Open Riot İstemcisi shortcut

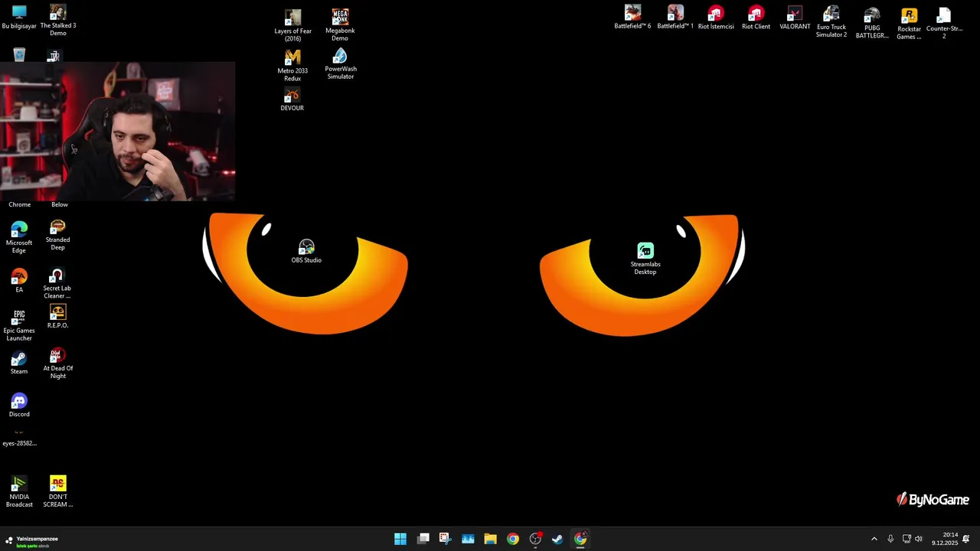click(x=716, y=18)
